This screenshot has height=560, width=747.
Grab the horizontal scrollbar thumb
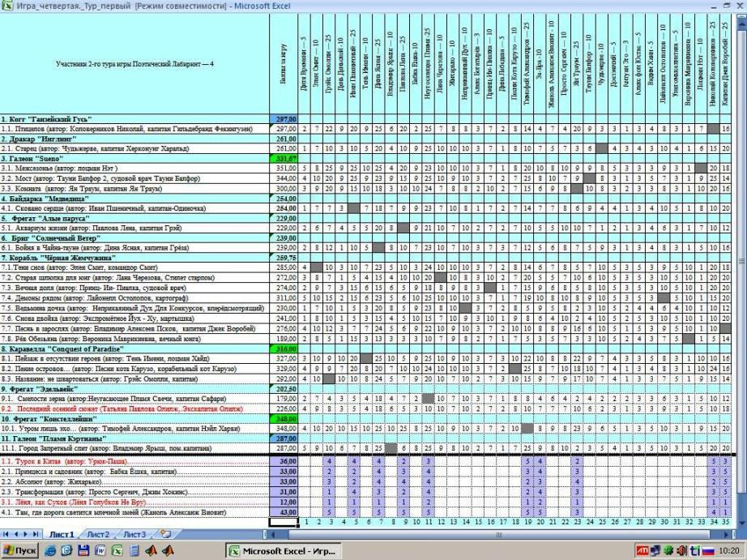pyautogui.click(x=499, y=534)
